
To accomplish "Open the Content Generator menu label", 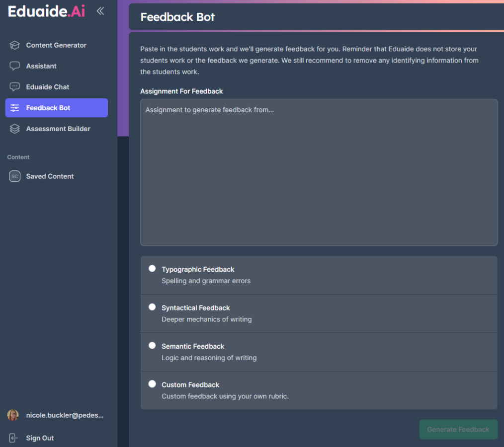I will 56,45.
